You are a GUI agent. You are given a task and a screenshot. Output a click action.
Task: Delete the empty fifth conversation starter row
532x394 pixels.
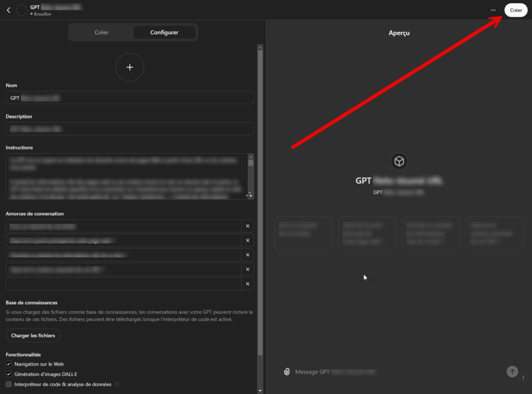pyautogui.click(x=248, y=284)
